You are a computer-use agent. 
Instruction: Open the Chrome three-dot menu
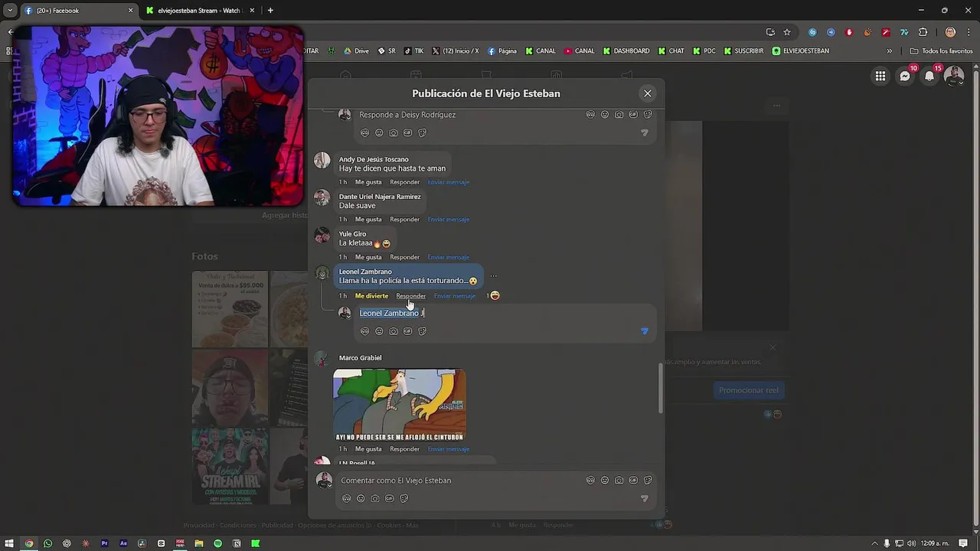coord(968,32)
